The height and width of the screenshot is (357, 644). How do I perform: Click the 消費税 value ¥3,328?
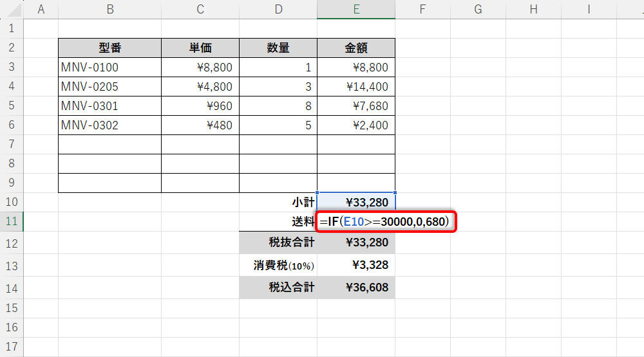[x=356, y=265]
